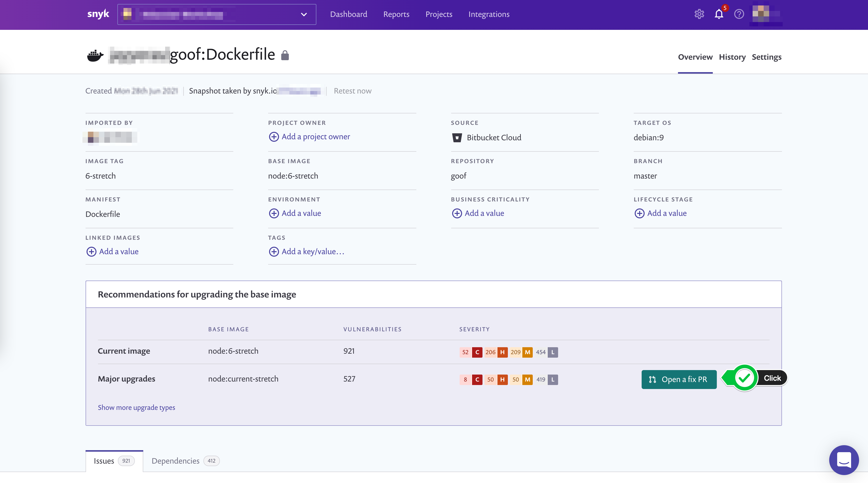
Task: Click Low L badge in Current image row
Action: point(553,352)
